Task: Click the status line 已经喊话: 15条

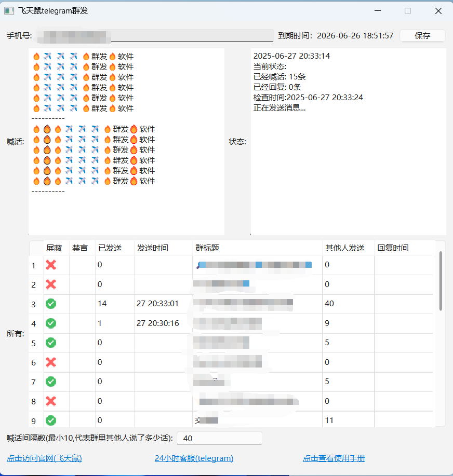Action: point(279,77)
